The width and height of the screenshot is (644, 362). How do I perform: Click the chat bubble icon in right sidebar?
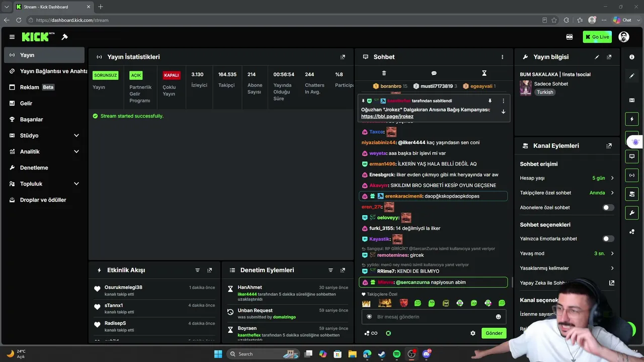tap(632, 156)
